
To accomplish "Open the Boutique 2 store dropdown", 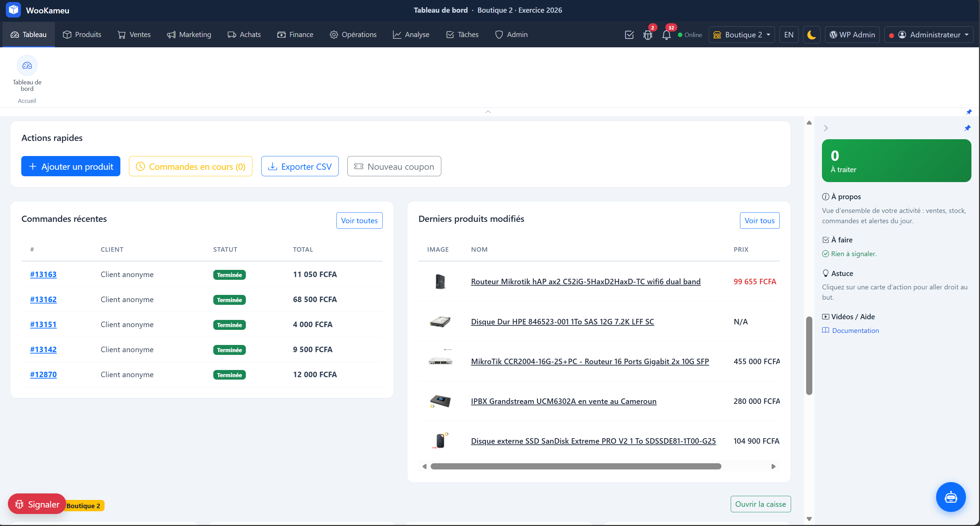I will (741, 35).
